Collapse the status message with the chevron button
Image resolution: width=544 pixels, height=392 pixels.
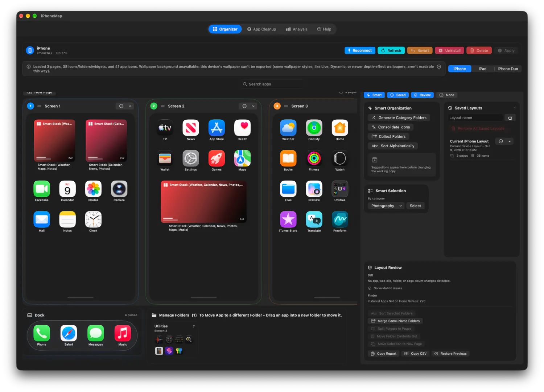[x=439, y=67]
